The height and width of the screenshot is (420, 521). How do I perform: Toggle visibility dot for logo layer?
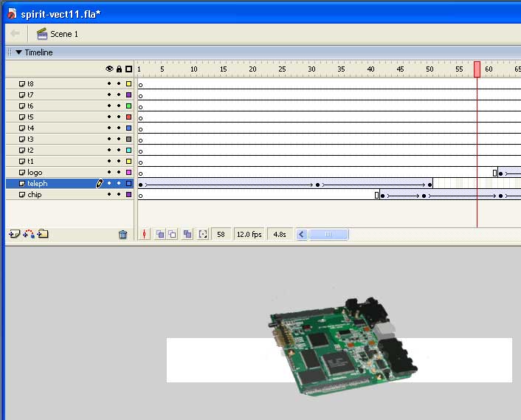tap(109, 173)
